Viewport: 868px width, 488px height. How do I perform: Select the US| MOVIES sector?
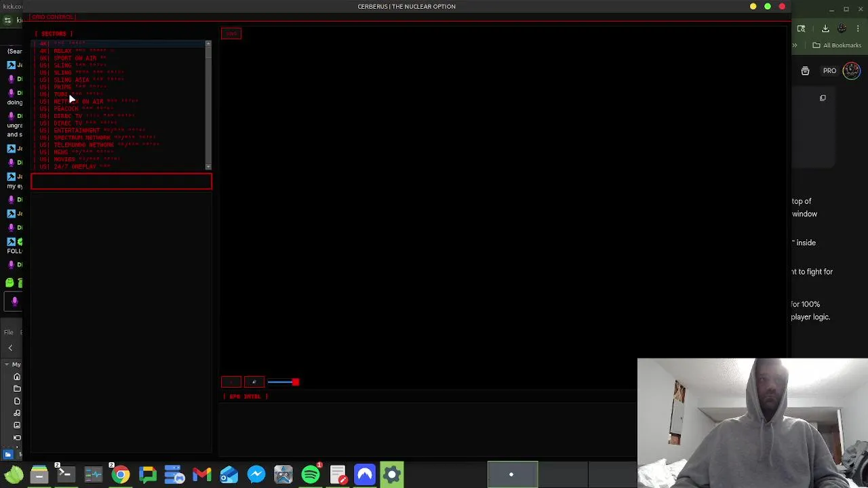pyautogui.click(x=119, y=159)
